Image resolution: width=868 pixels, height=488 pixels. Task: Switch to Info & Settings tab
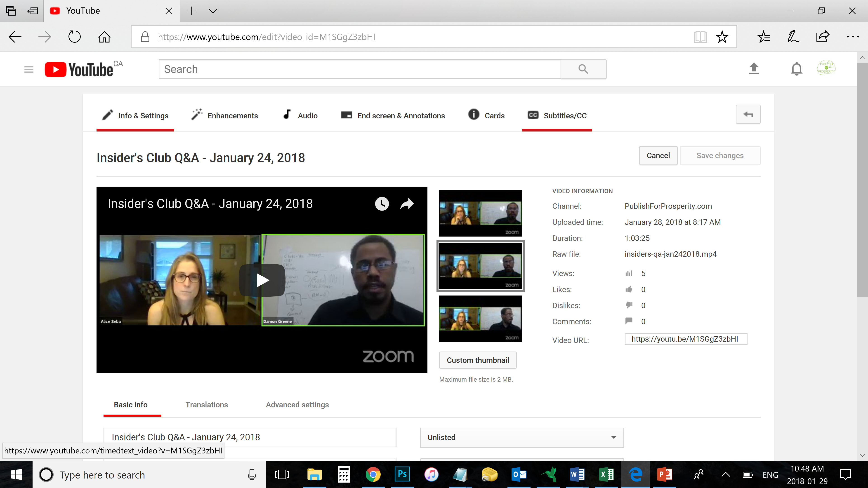[x=135, y=115]
